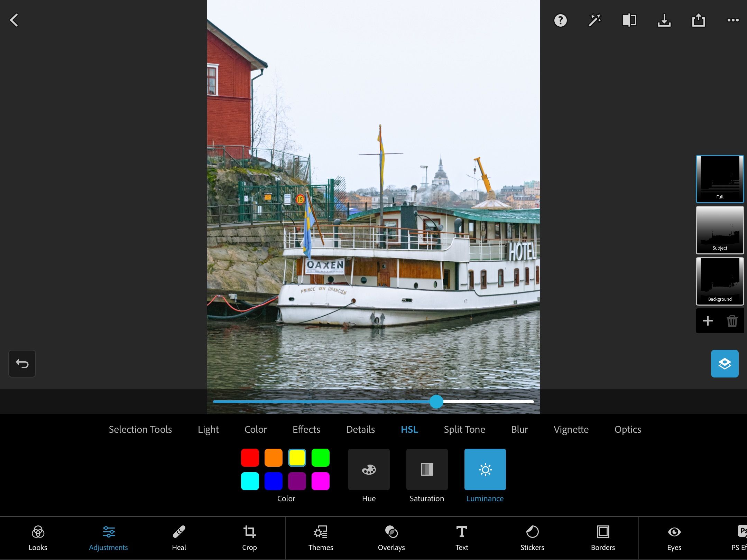The height and width of the screenshot is (560, 747).
Task: Select the yellow color swatch
Action: 297,457
